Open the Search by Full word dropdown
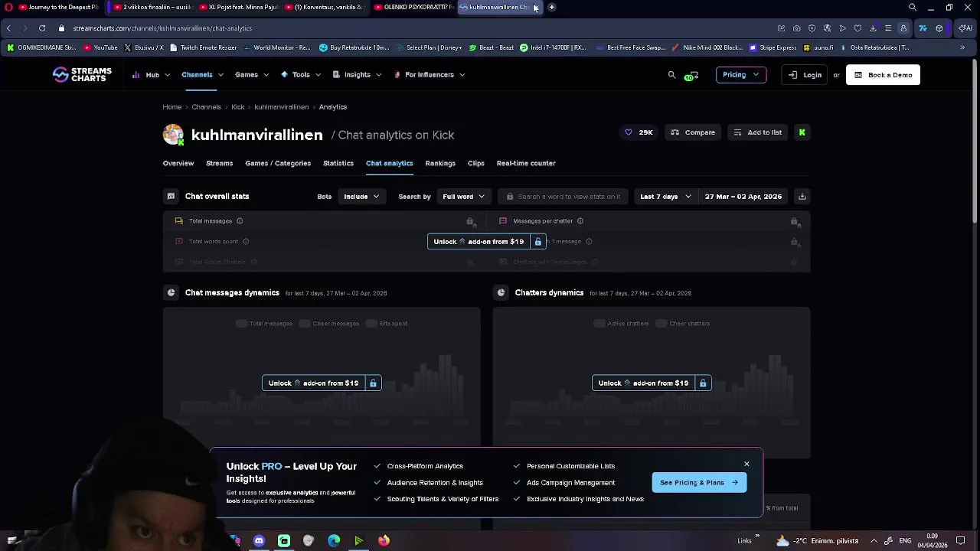 click(463, 197)
